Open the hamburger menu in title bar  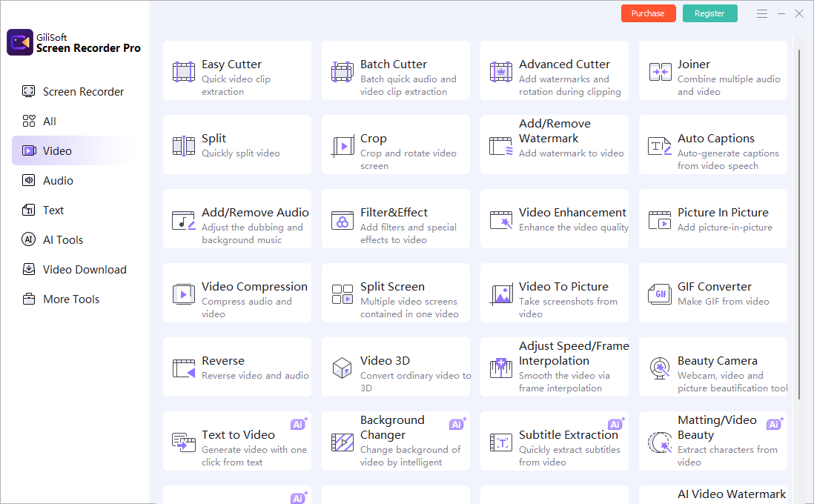[761, 13]
